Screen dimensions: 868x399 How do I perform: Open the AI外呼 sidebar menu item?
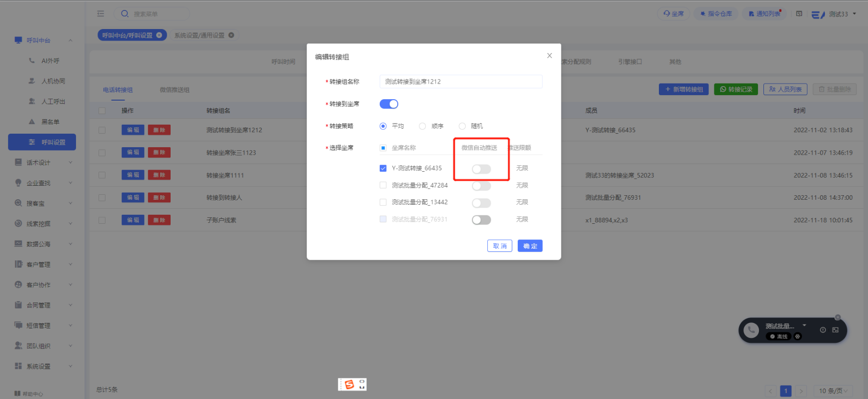click(50, 61)
